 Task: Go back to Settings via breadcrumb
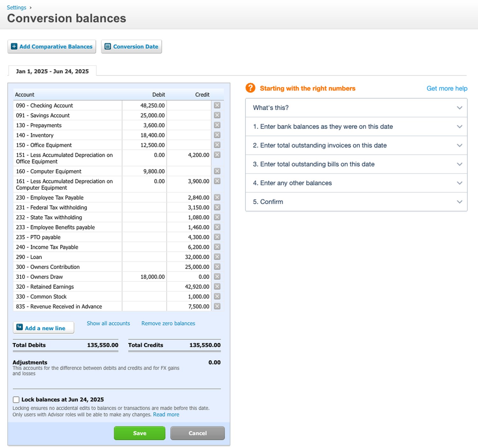(x=17, y=7)
